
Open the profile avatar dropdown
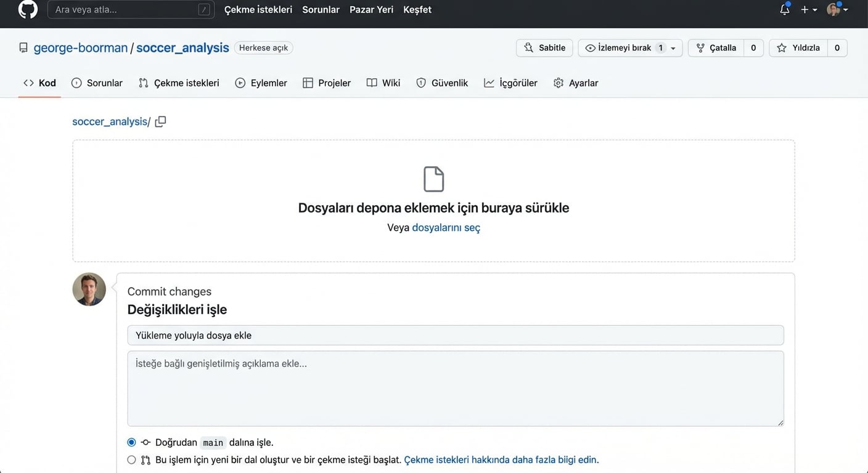[835, 9]
